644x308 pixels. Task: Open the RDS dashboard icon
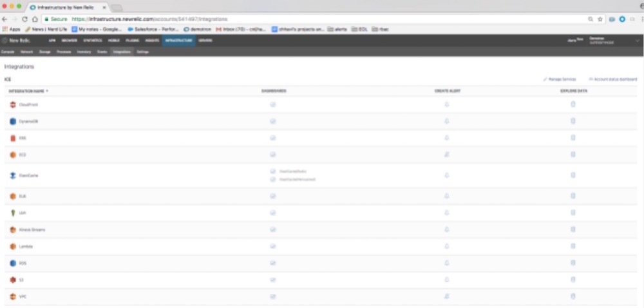point(272,263)
